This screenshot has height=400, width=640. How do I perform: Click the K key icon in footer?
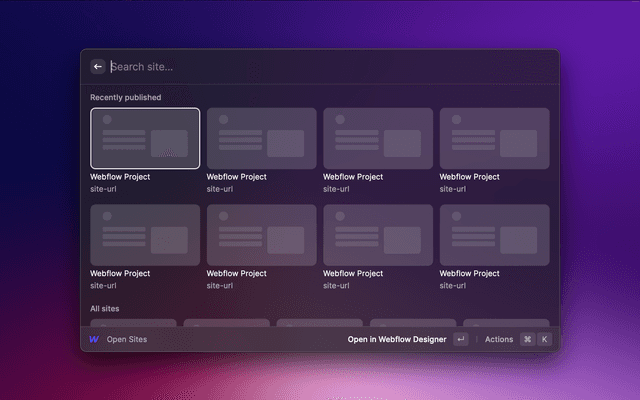tap(544, 339)
